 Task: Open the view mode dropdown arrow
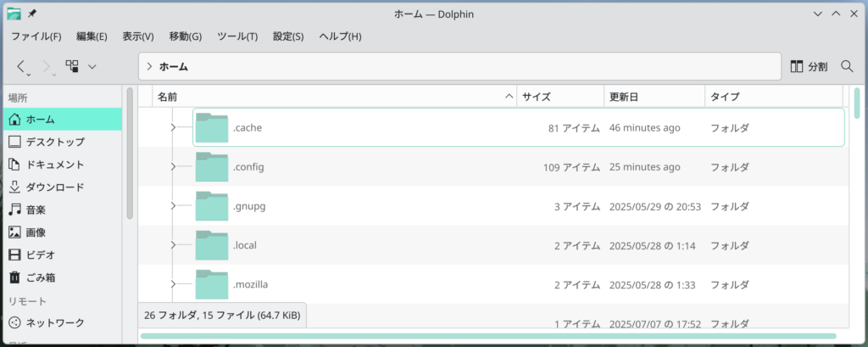92,66
